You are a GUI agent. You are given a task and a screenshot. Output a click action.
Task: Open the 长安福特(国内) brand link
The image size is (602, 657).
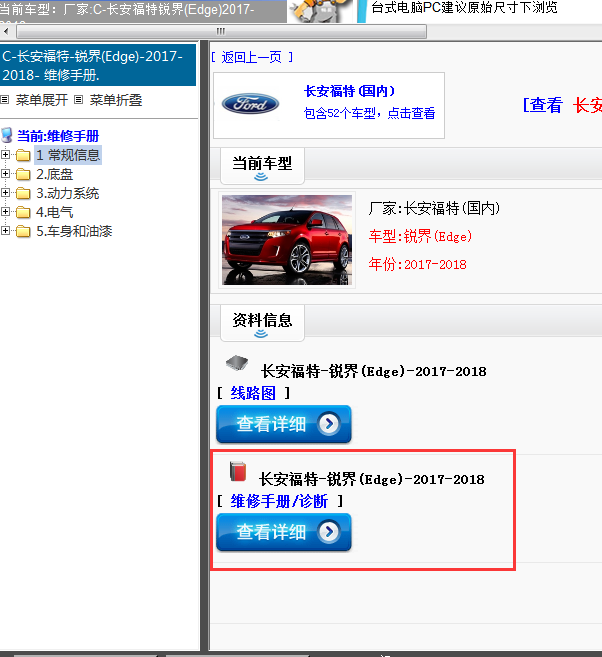coord(349,91)
